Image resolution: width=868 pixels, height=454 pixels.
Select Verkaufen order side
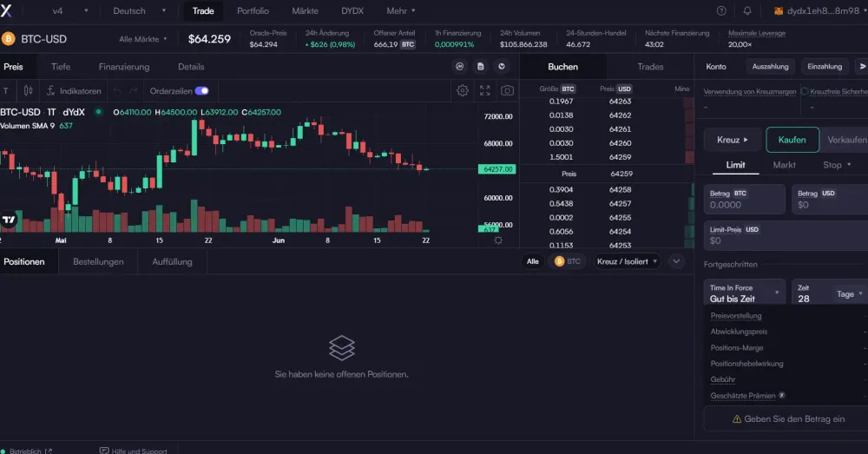pyautogui.click(x=845, y=140)
